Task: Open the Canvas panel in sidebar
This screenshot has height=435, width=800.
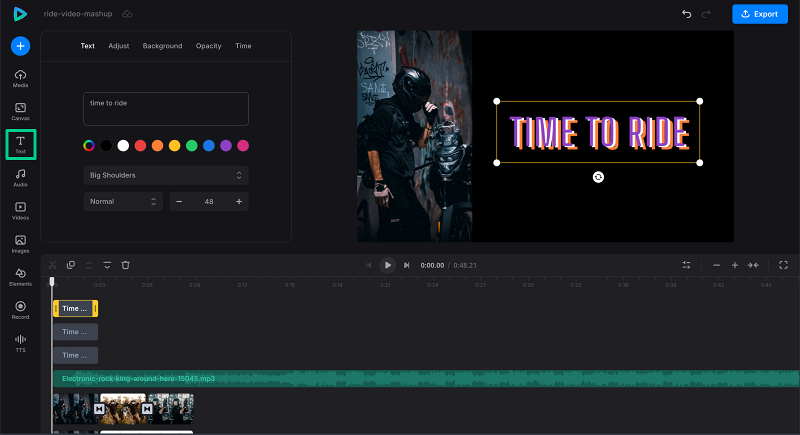Action: [20, 112]
